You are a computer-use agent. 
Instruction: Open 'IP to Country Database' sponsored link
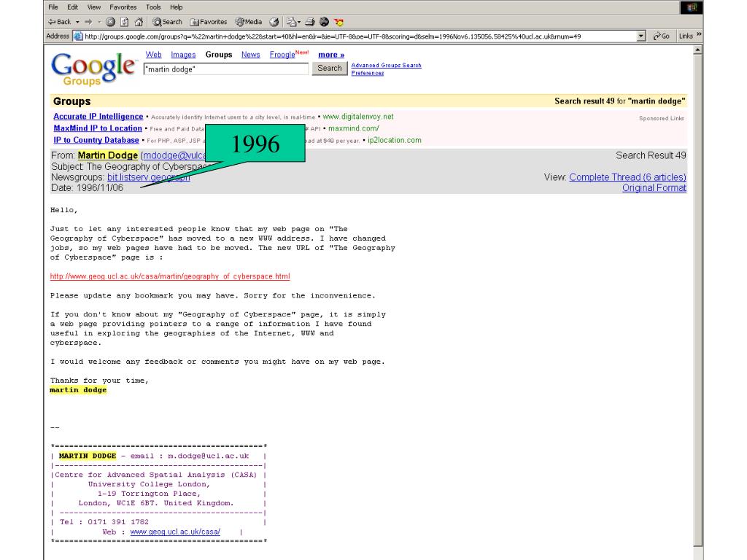pyautogui.click(x=96, y=140)
